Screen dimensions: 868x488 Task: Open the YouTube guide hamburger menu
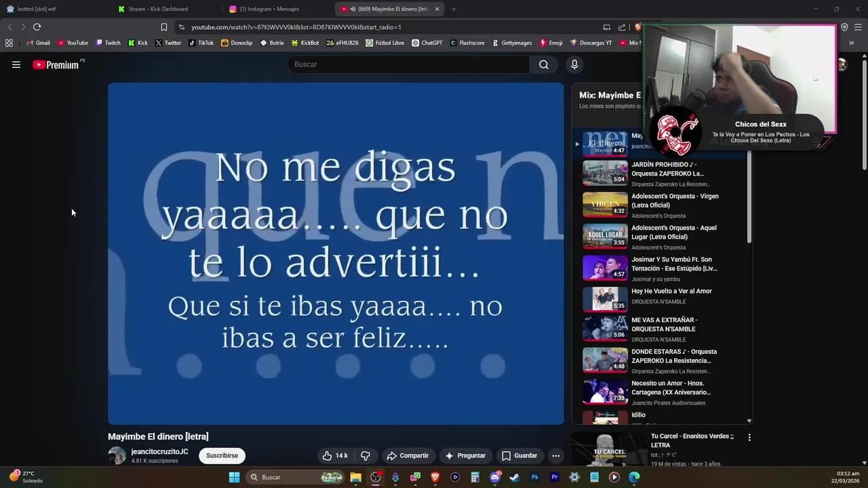click(16, 64)
